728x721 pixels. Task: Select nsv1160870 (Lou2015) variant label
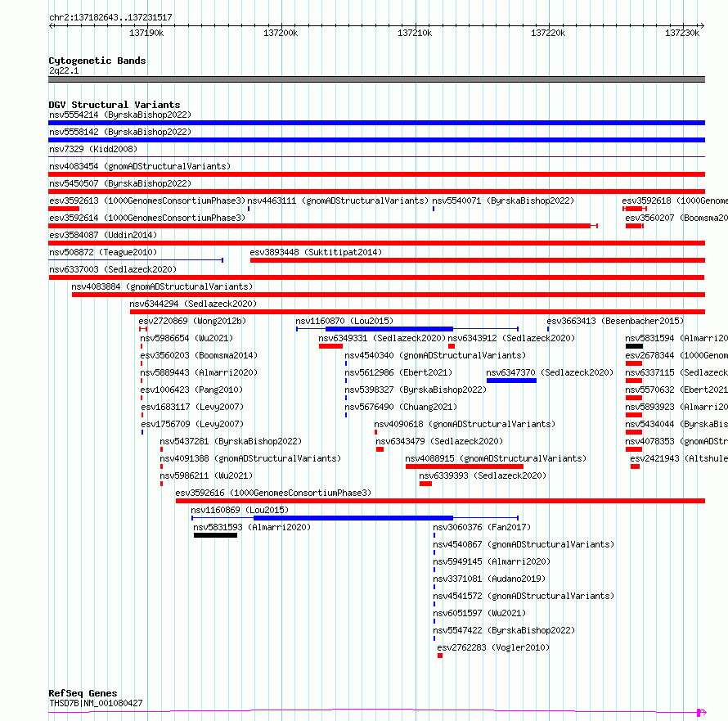coord(344,321)
